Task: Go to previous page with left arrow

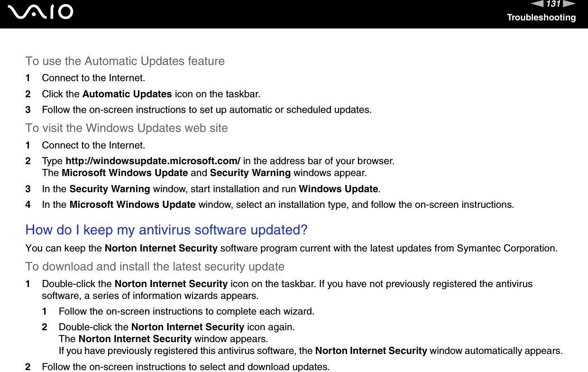Action: (x=538, y=4)
